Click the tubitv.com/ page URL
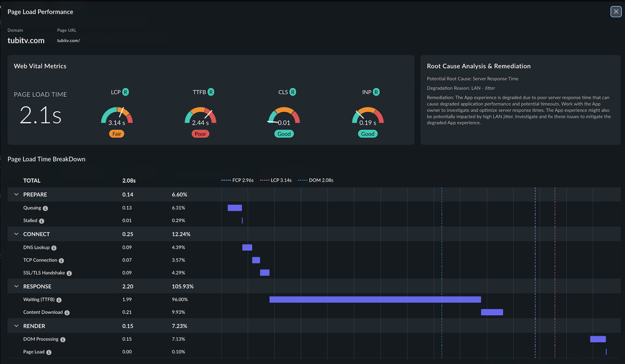Screen dimensions: 625x364 (69, 41)
